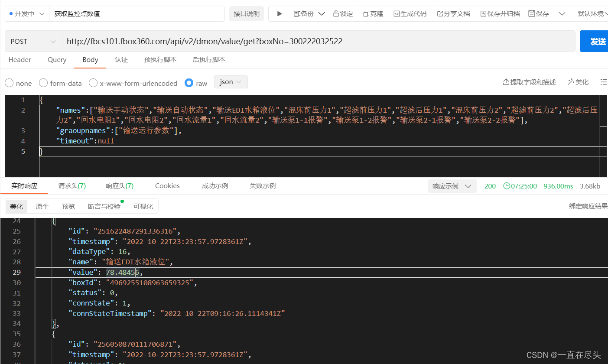Switch to the 成功示例 tab

click(215, 186)
